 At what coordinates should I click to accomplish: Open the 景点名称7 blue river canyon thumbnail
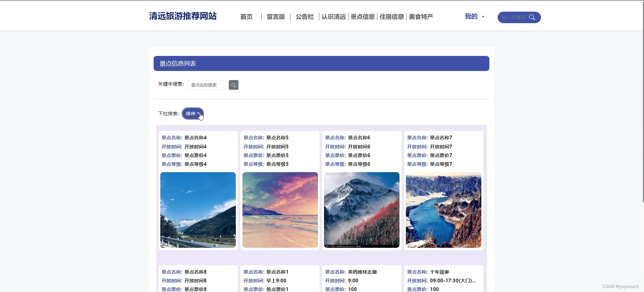click(443, 210)
